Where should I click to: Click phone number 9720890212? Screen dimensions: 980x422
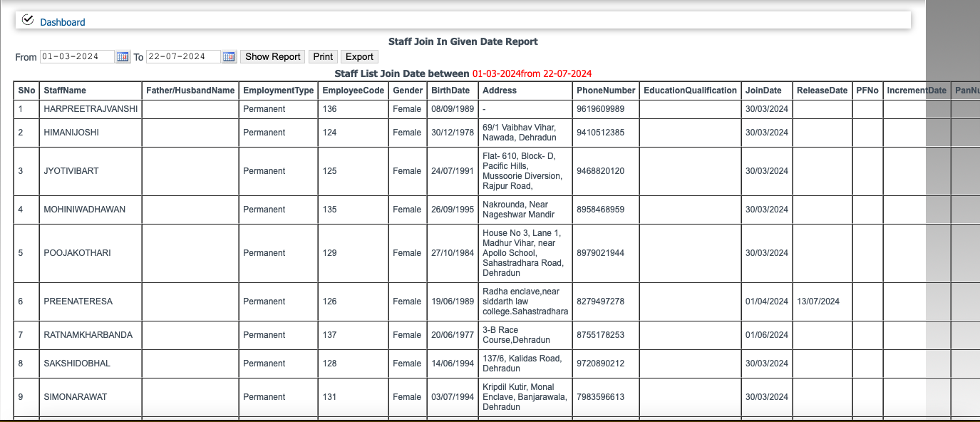601,364
